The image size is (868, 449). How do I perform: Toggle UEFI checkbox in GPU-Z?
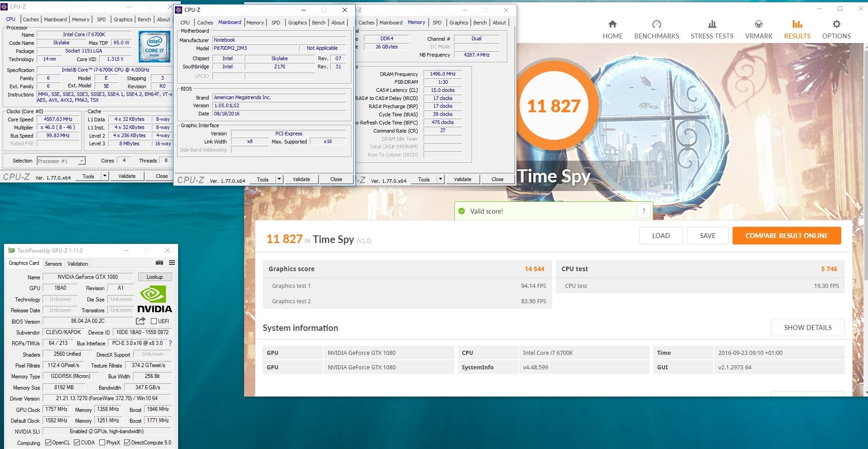[x=154, y=321]
